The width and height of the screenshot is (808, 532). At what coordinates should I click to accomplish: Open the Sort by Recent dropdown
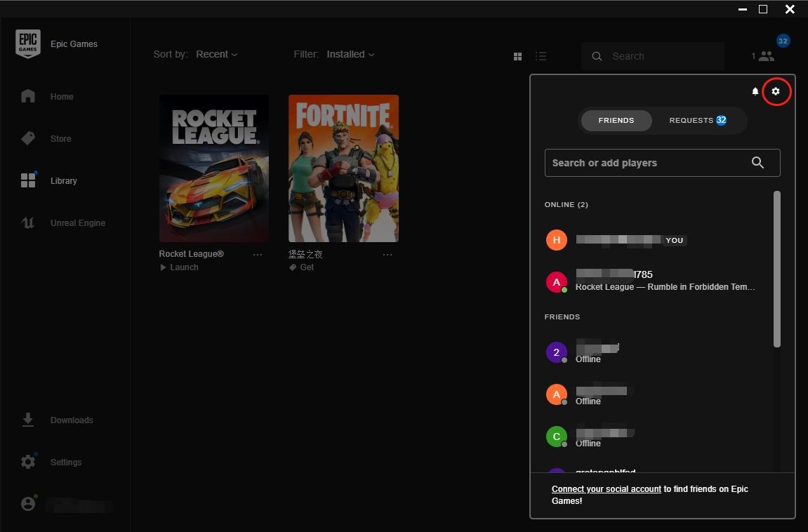(216, 54)
